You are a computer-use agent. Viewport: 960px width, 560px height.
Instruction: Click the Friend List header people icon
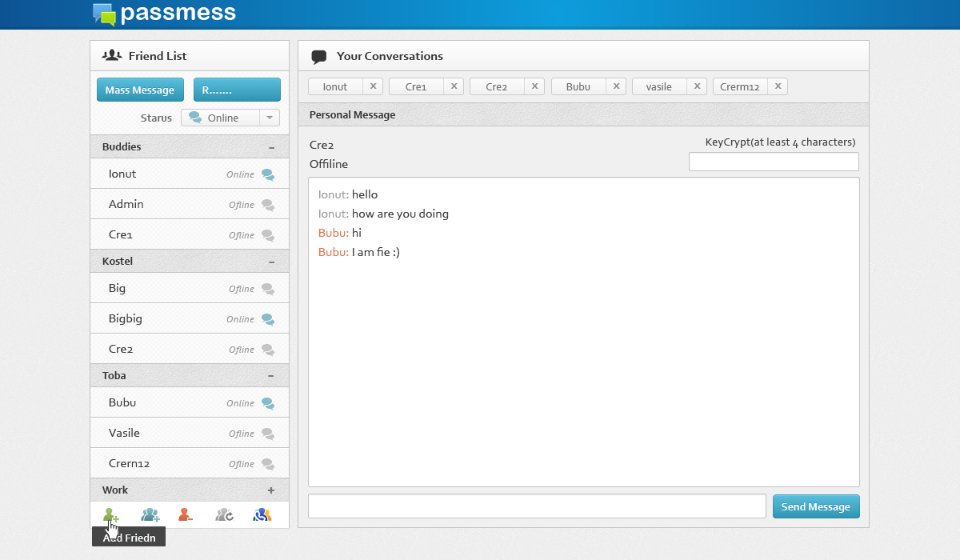click(x=112, y=55)
